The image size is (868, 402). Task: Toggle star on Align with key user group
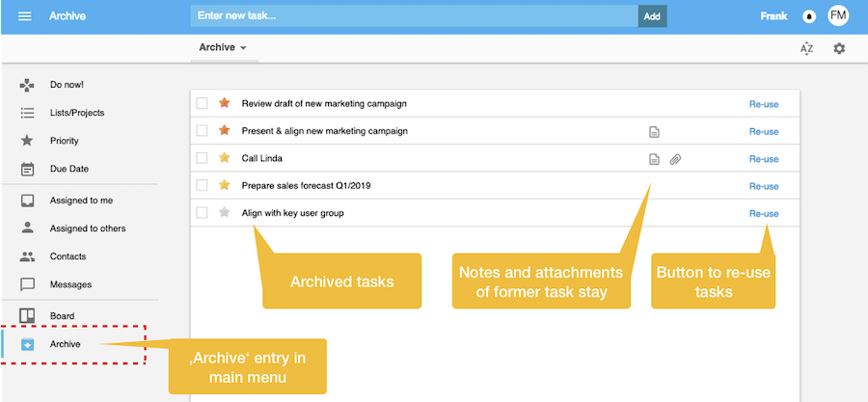pos(225,213)
